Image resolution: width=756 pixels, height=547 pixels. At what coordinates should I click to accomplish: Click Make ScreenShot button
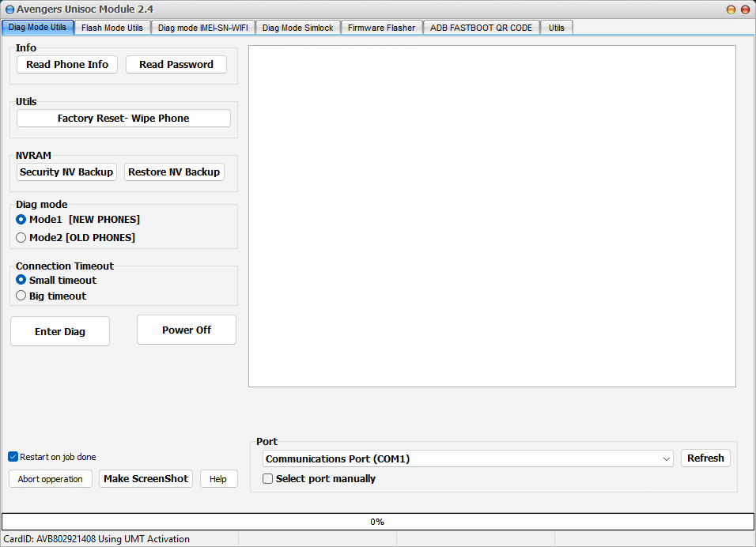pyautogui.click(x=146, y=479)
